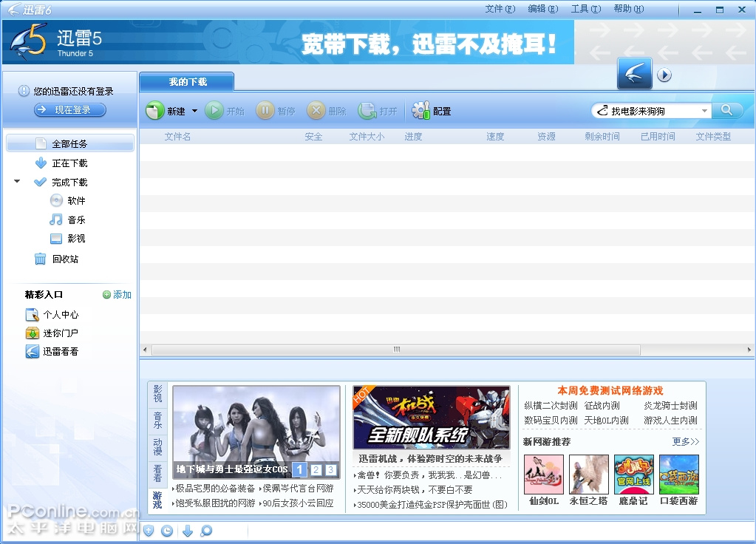
Task: Expand the search box dropdown arrow
Action: click(704, 111)
